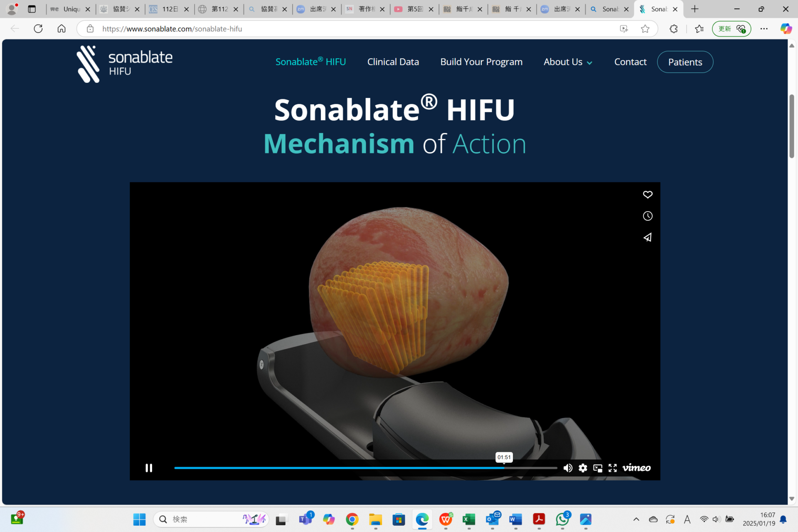Open Adobe Acrobat from taskbar
Screen dimensions: 798x532
pos(539,519)
